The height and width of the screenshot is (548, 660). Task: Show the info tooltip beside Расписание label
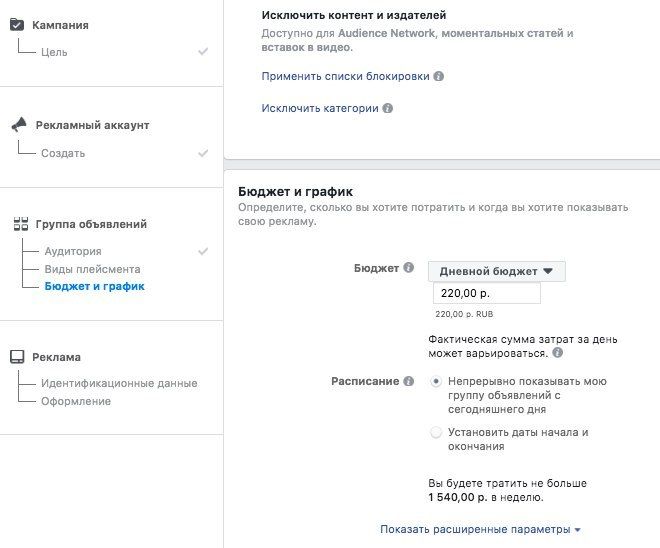pyautogui.click(x=408, y=381)
